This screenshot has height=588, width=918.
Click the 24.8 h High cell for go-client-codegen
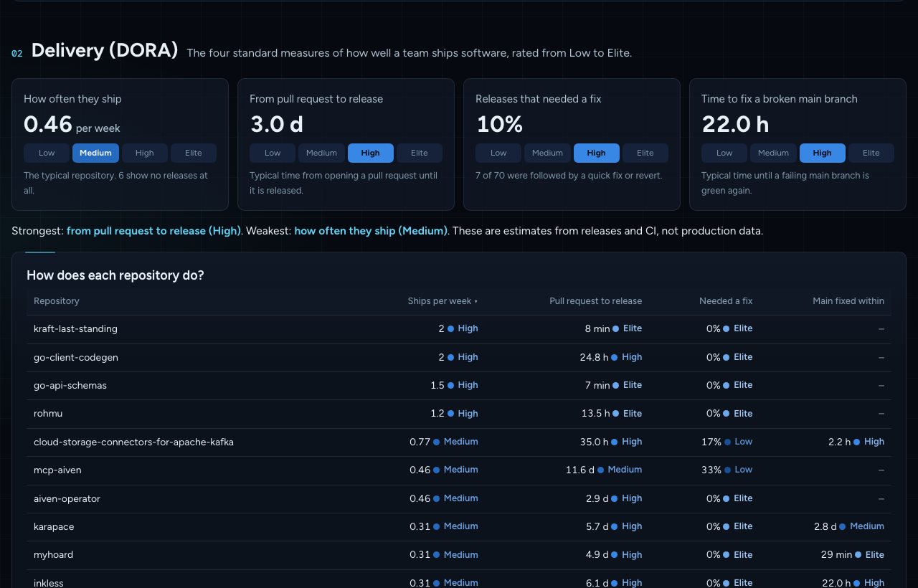(611, 357)
